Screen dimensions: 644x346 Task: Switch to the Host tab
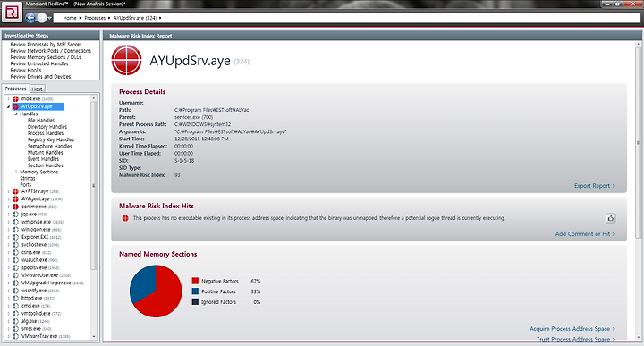[x=37, y=89]
